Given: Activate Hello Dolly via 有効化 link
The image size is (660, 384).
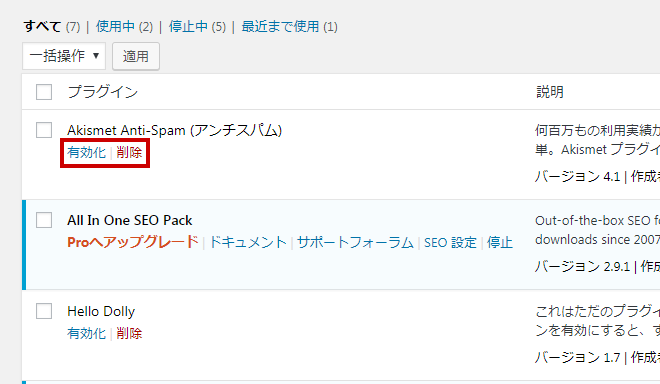Looking at the screenshot, I should click(86, 333).
